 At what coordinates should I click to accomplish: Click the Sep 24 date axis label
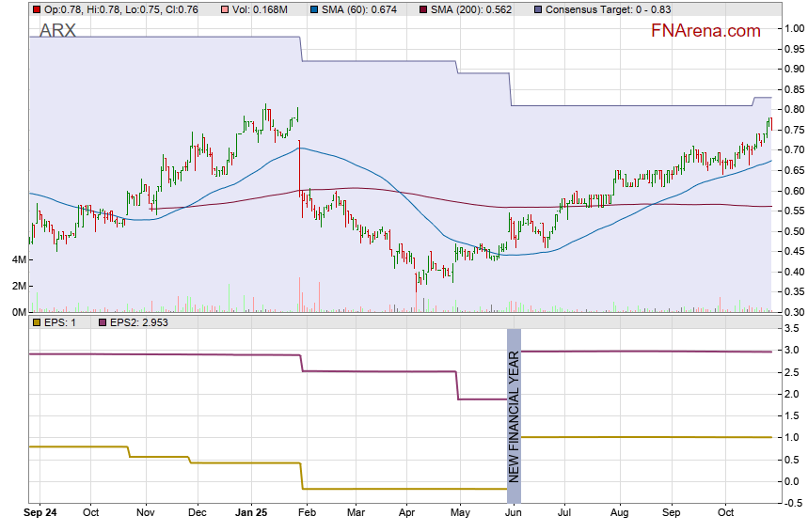(x=41, y=514)
